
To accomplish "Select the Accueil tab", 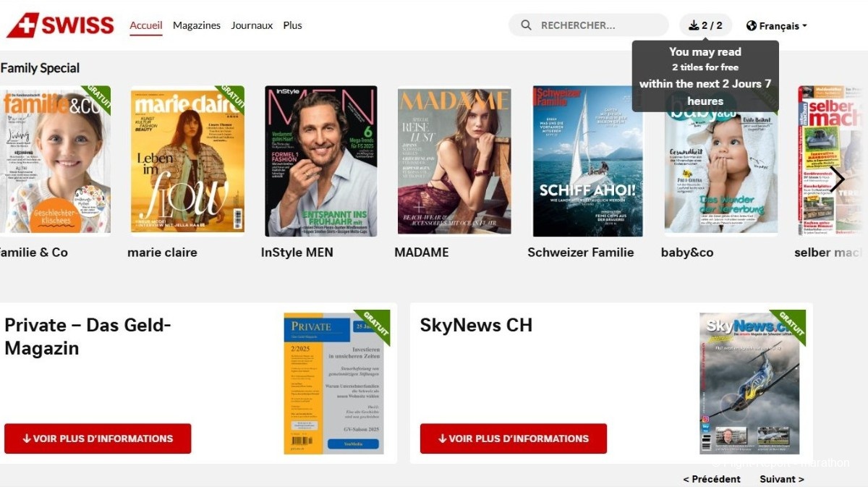I will 145,25.
